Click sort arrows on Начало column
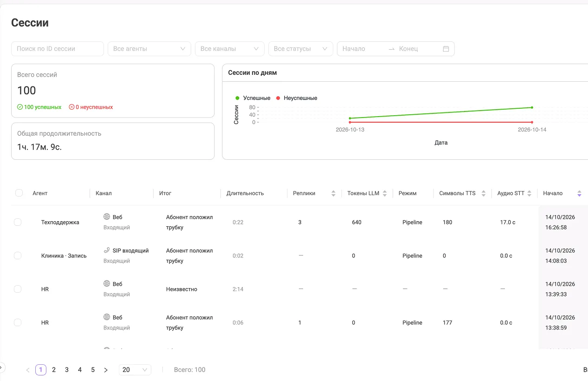 (x=579, y=193)
